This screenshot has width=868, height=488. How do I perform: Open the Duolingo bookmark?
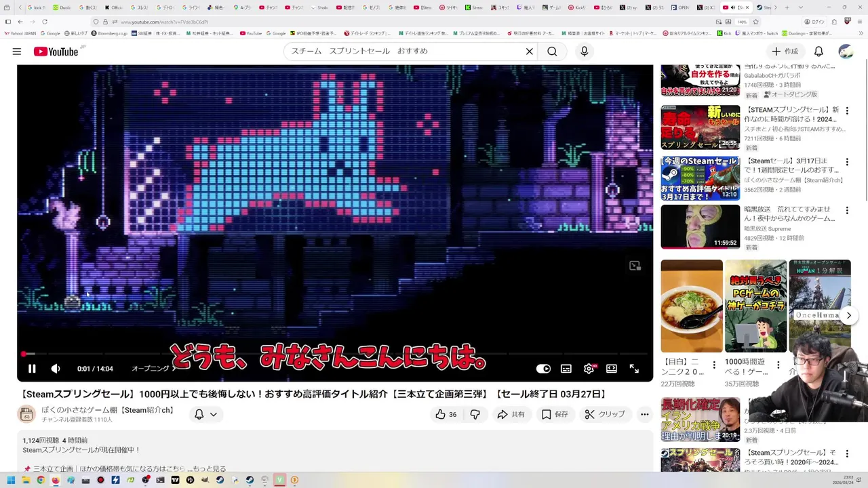click(807, 33)
